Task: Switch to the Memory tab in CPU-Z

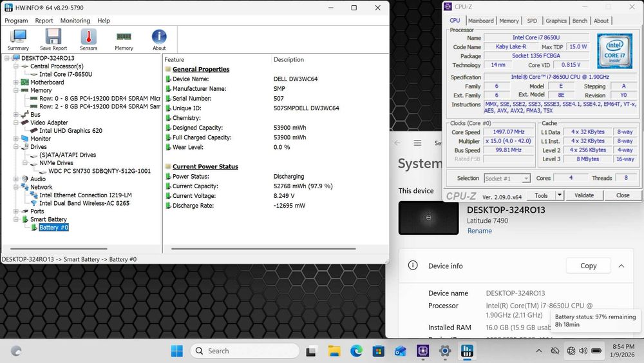Action: [x=509, y=21]
